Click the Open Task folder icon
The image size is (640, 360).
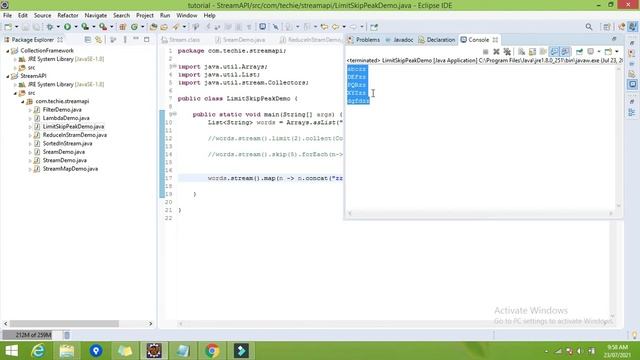coord(164,27)
